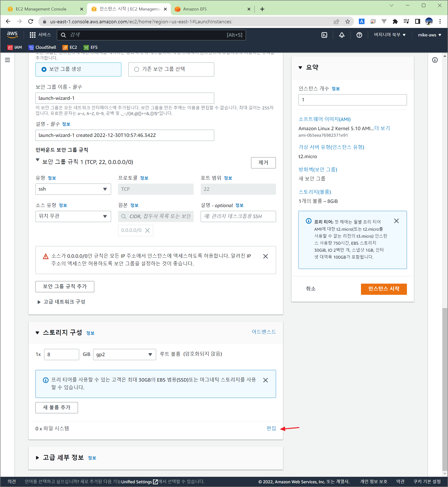Select the '기존 보안 그룹 선택' radio option
The height and width of the screenshot is (487, 448).
click(136, 69)
